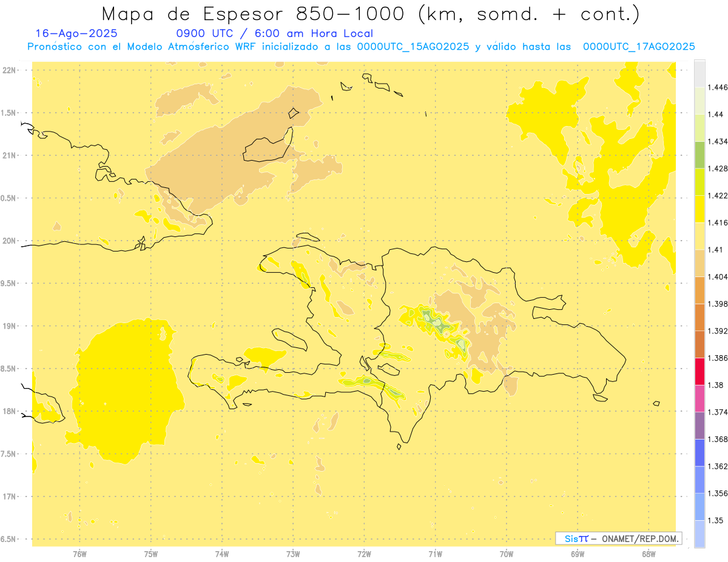Click the '1.38' colorbar value
The height and width of the screenshot is (562, 728).
click(716, 385)
